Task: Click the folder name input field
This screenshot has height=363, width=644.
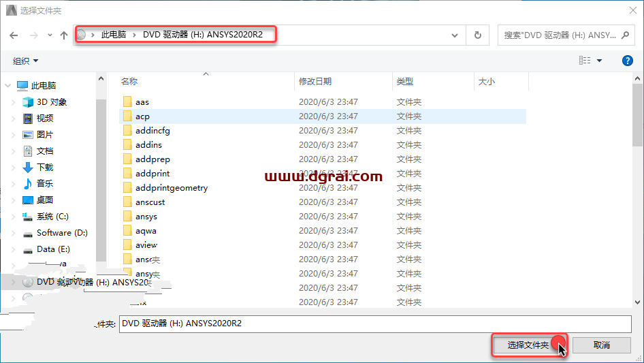Action: (x=375, y=323)
